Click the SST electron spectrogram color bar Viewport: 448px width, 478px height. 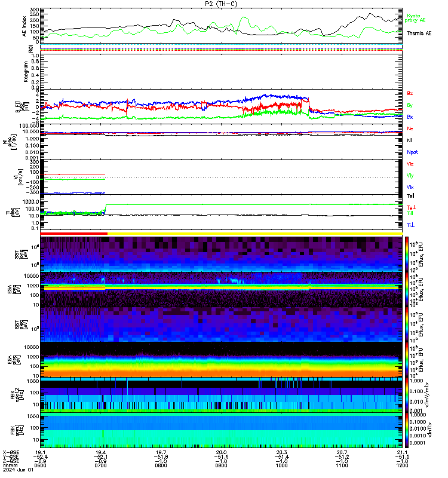pos(407,324)
